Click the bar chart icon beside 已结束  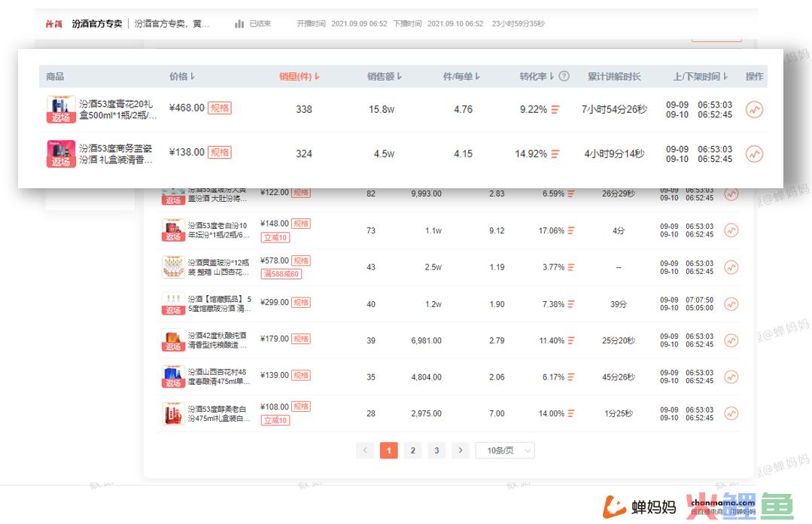click(239, 24)
